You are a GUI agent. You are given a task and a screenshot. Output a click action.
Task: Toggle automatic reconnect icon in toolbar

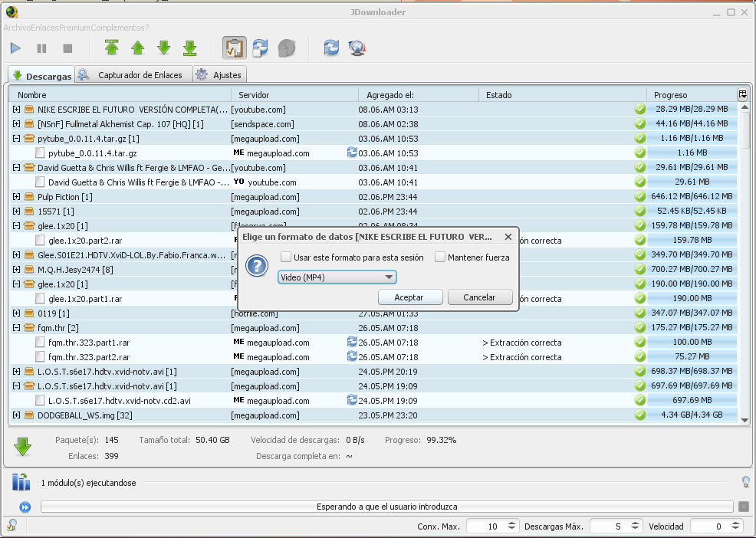tap(261, 48)
